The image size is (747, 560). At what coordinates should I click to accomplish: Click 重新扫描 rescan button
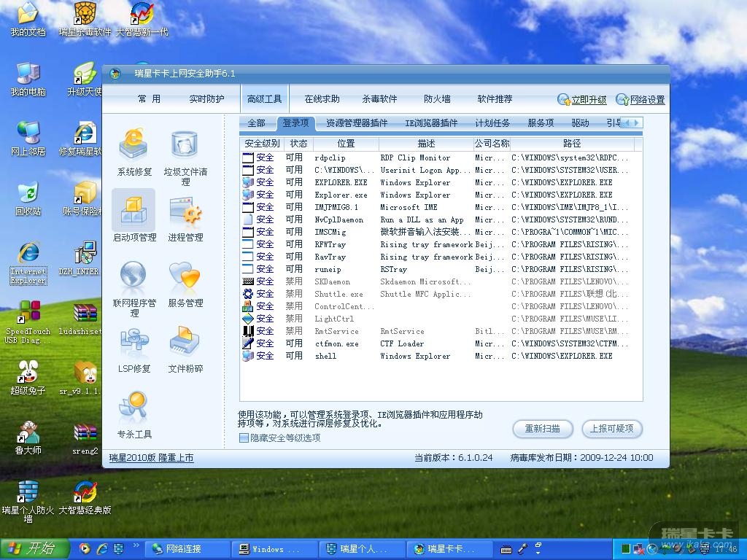(543, 429)
